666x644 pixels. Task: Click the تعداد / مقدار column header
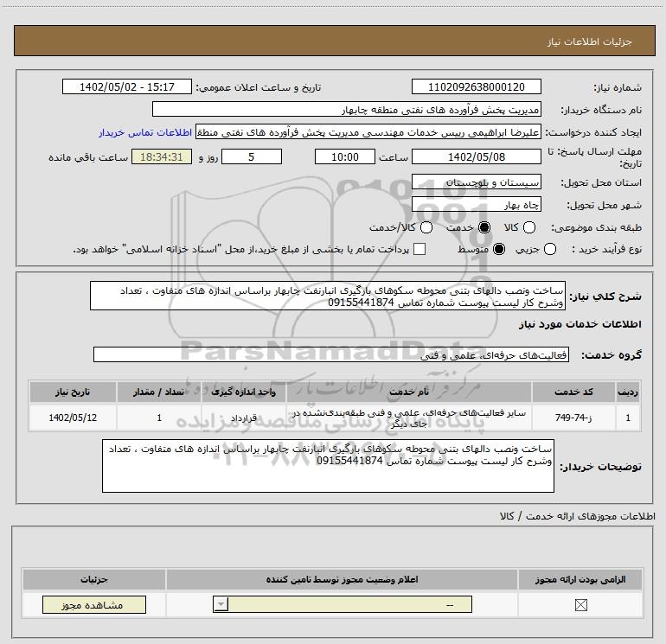coord(159,392)
